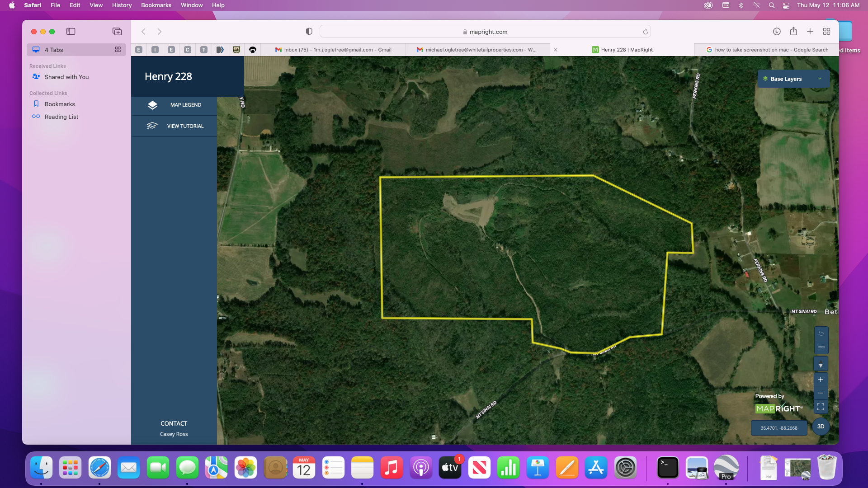Viewport: 868px width, 488px height.
Task: Zoom in on the map
Action: pyautogui.click(x=821, y=380)
